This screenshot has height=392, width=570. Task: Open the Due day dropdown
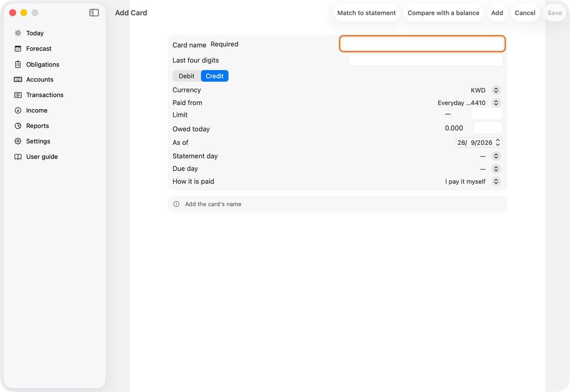[496, 169]
